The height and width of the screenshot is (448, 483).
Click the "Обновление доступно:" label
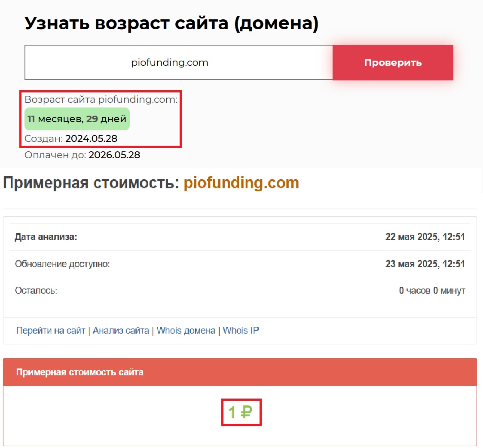coord(62,264)
